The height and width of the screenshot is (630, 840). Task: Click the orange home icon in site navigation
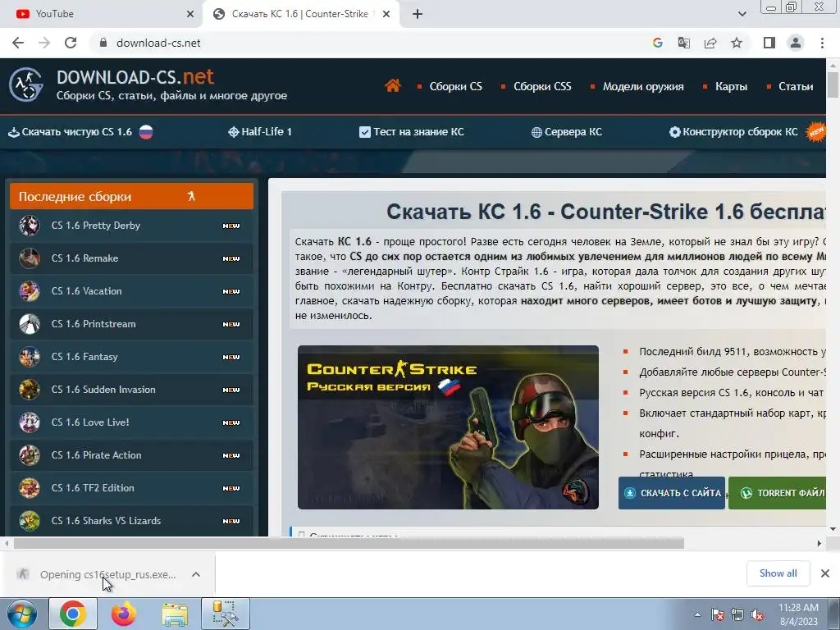pos(392,85)
